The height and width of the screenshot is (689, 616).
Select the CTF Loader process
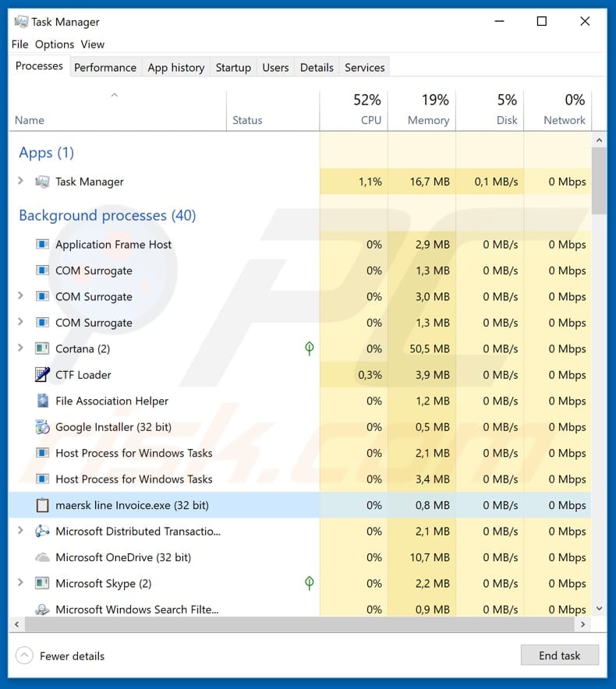(300, 375)
